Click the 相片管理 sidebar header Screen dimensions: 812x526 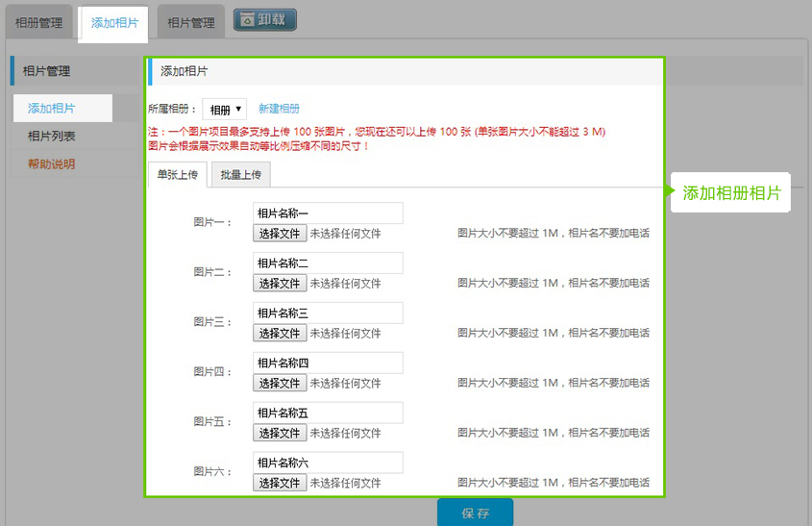coord(46,71)
